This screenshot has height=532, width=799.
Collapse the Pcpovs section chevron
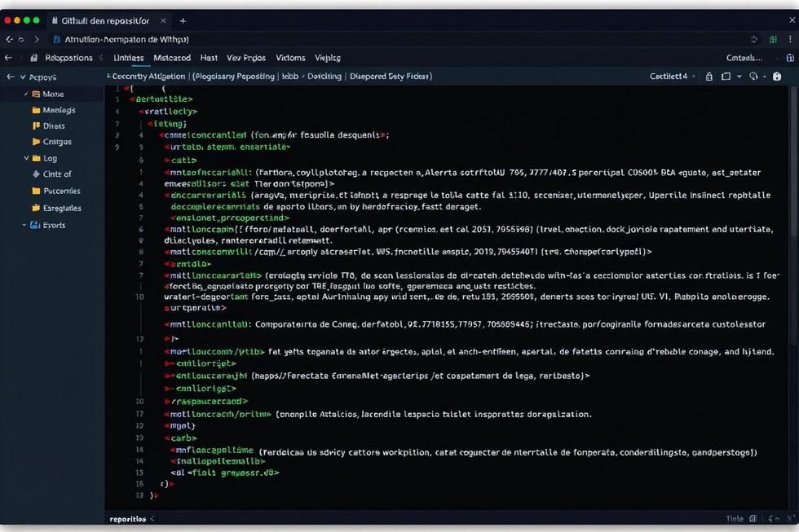click(x=23, y=77)
